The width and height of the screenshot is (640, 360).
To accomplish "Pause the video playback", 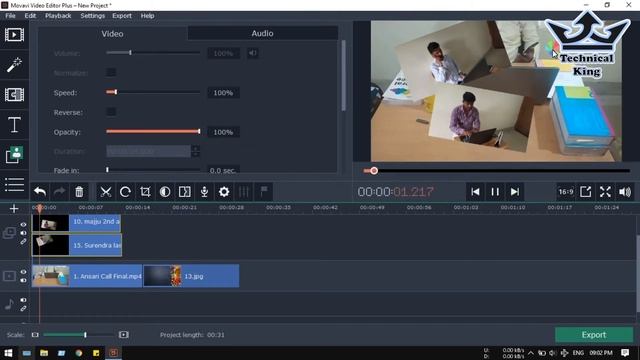I will pyautogui.click(x=495, y=191).
